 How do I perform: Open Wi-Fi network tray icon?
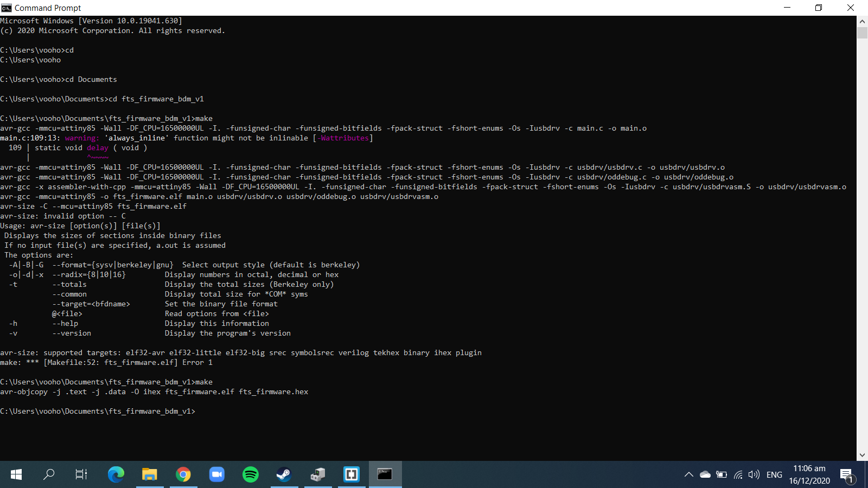tap(738, 474)
